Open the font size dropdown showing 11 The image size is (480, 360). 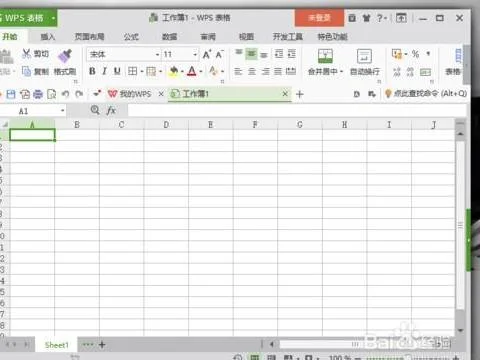click(x=195, y=54)
